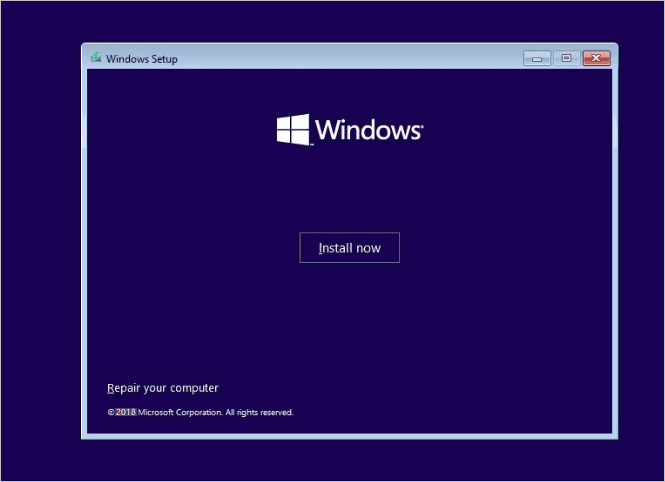The image size is (665, 482).
Task: Close the Windows Setup dialog
Action: click(597, 58)
